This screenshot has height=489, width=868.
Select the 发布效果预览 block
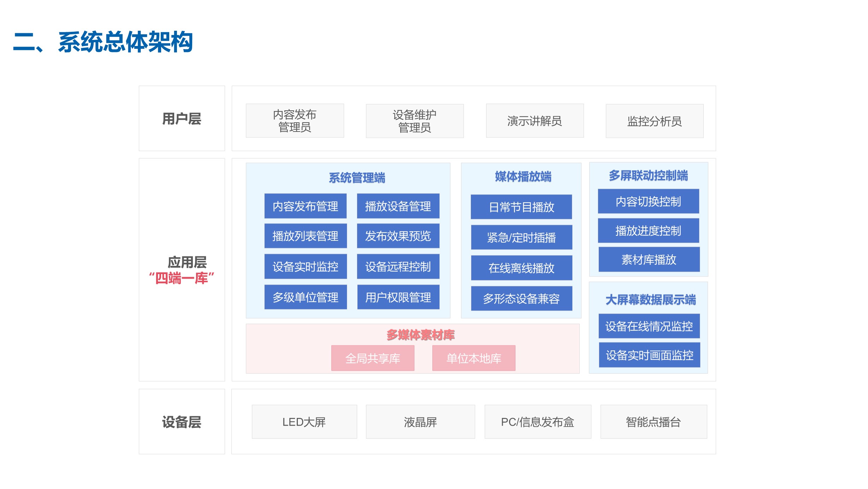pos(398,236)
